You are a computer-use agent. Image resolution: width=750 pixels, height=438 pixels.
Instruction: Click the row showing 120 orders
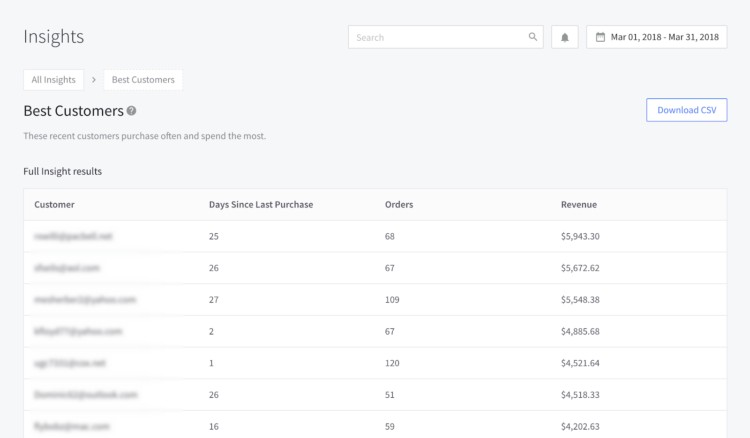[394, 362]
